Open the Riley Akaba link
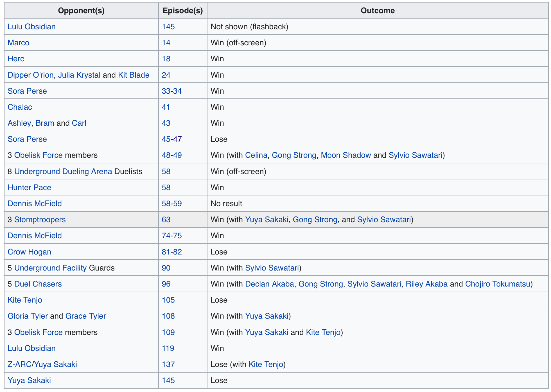This screenshot has width=551, height=392. pyautogui.click(x=426, y=284)
